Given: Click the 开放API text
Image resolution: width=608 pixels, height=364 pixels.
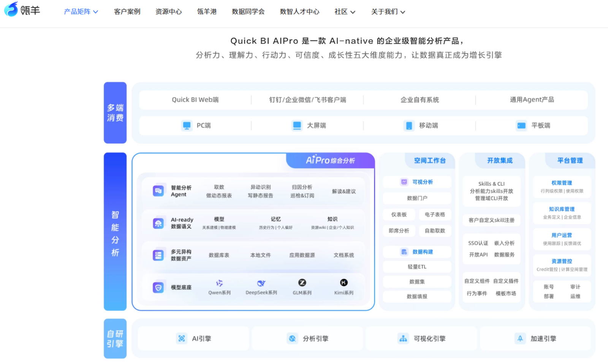Looking at the screenshot, I should 478,255.
